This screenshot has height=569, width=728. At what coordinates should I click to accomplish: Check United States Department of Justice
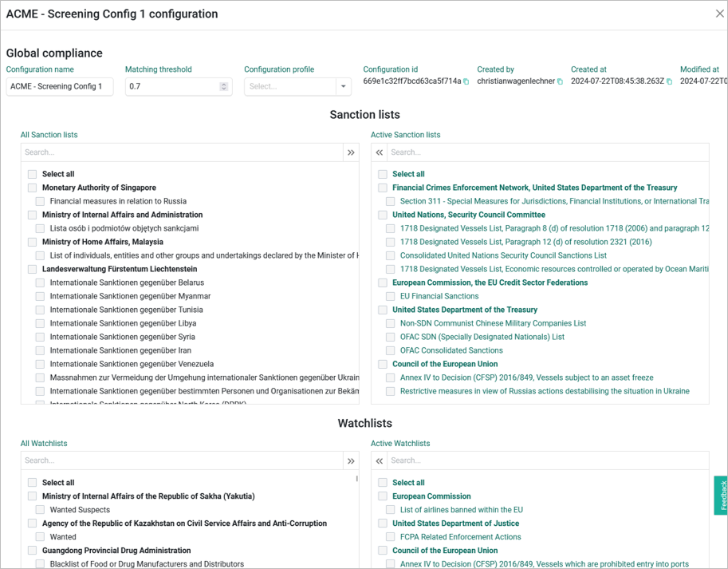point(383,524)
